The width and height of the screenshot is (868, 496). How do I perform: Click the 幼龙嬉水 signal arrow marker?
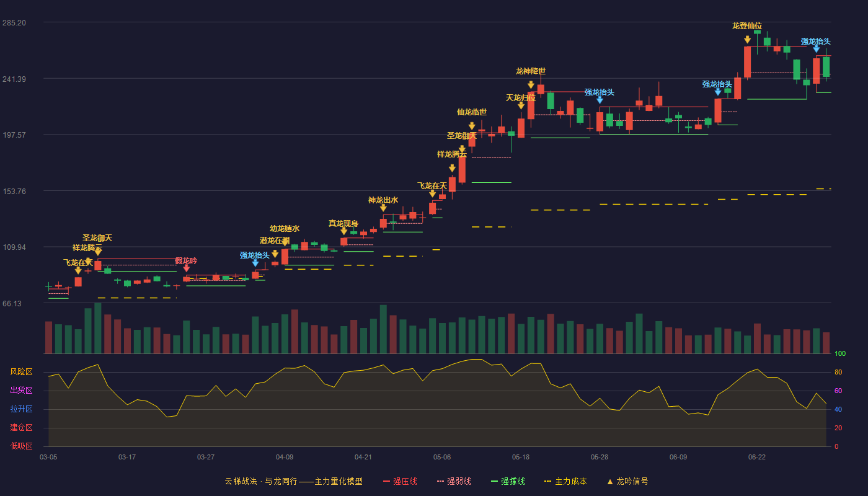pos(285,242)
